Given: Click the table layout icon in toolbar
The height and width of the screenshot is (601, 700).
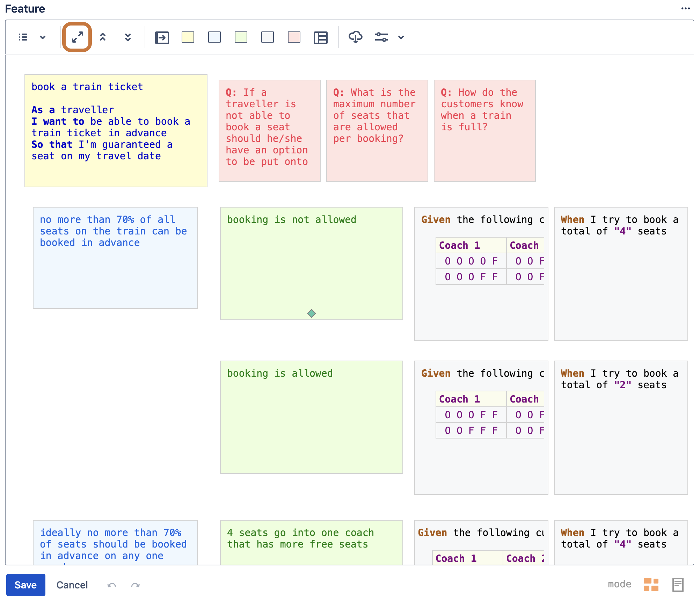Looking at the screenshot, I should coord(320,37).
